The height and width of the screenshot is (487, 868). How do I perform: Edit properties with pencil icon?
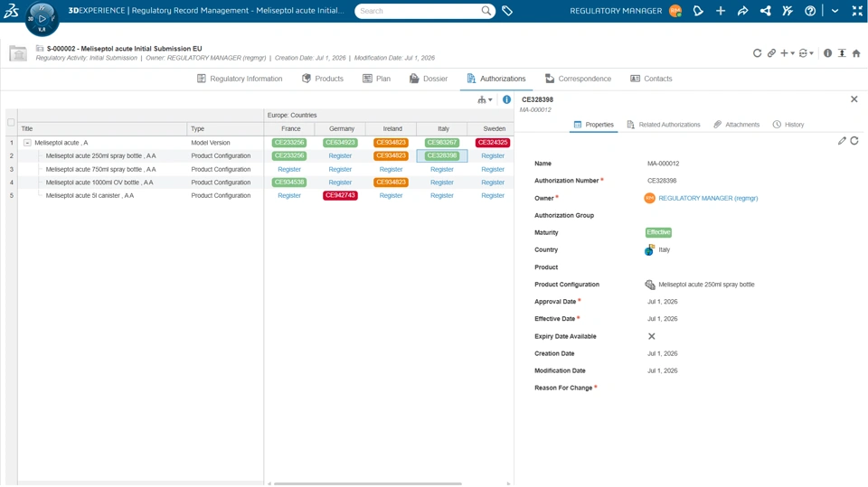(842, 141)
